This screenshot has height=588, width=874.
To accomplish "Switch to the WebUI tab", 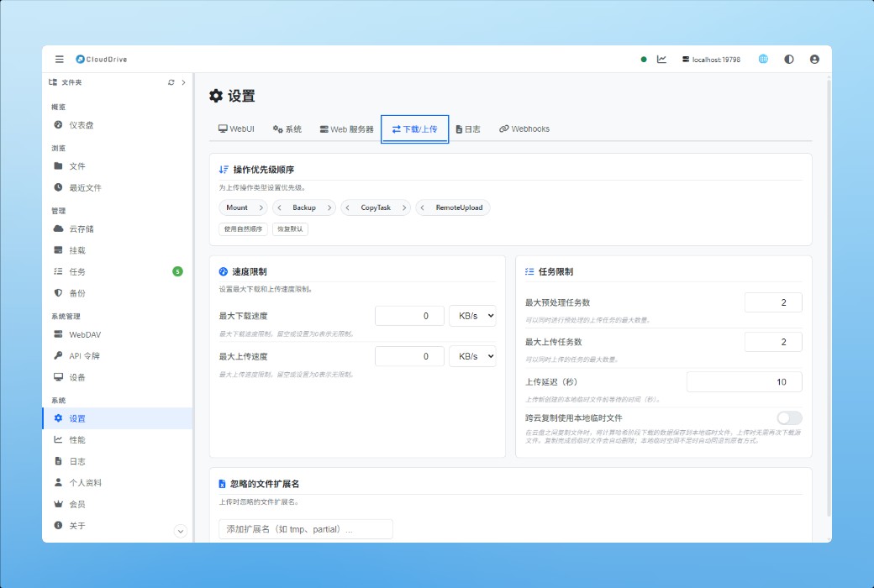I will 236,129.
